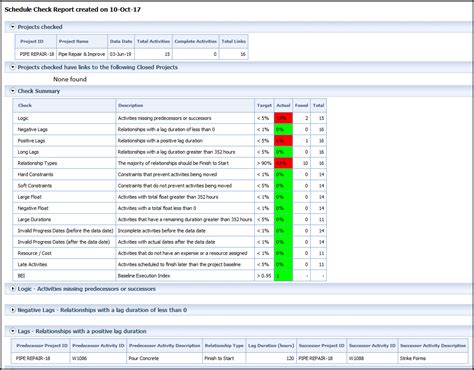Select the Strike Forms description cell
474x370 pixels.
(x=433, y=358)
